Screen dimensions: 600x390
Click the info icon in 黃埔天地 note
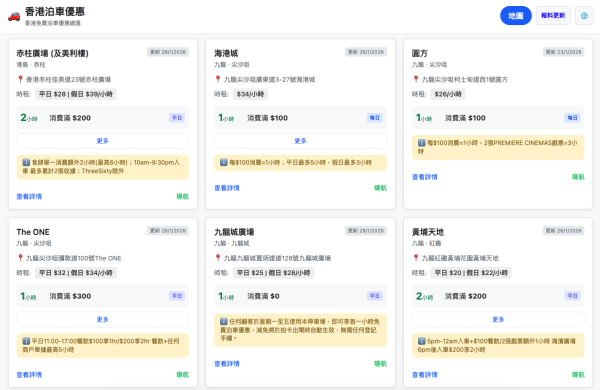pyautogui.click(x=422, y=341)
